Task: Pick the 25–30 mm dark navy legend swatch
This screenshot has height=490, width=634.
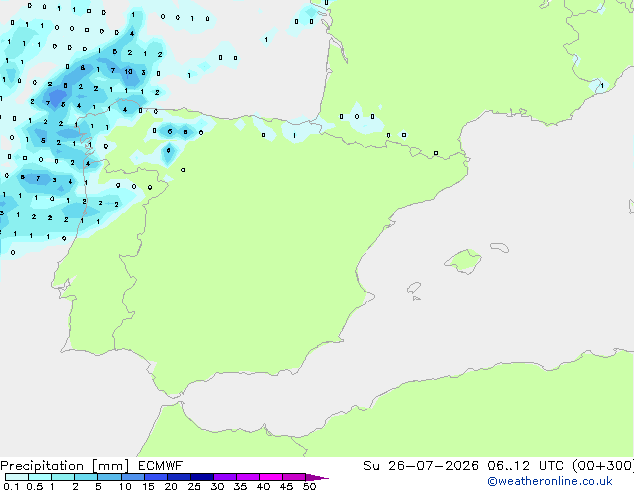Action: (x=202, y=477)
